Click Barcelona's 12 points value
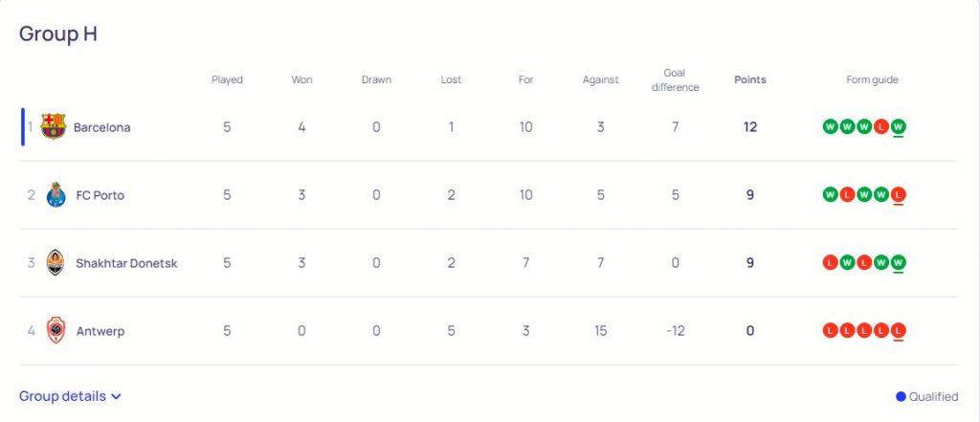Viewport: 980px width, 422px height. 749,127
